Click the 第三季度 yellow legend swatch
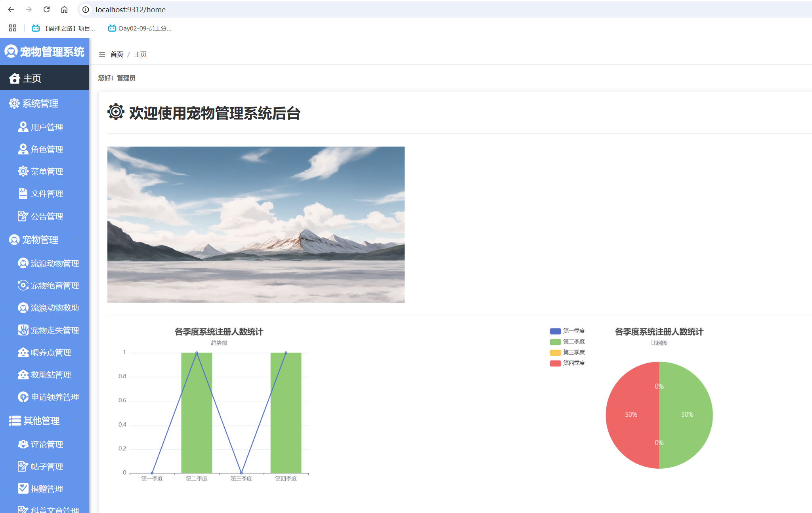Screen dimensions: 812x513 click(x=555, y=353)
